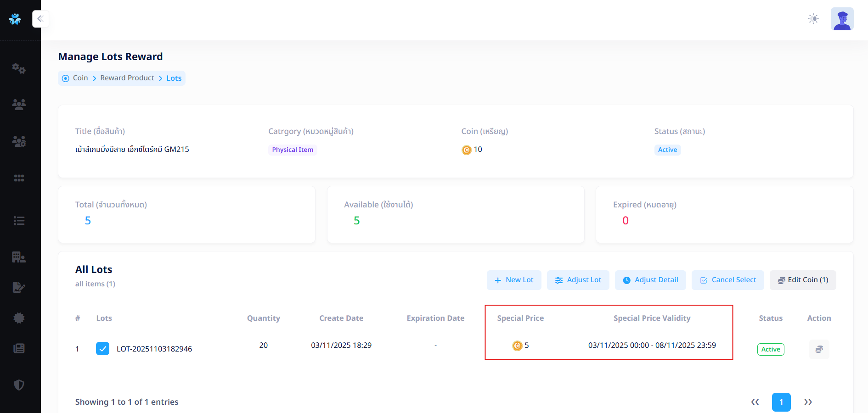868x413 pixels.
Task: Open the list sidebar icon
Action: click(19, 221)
